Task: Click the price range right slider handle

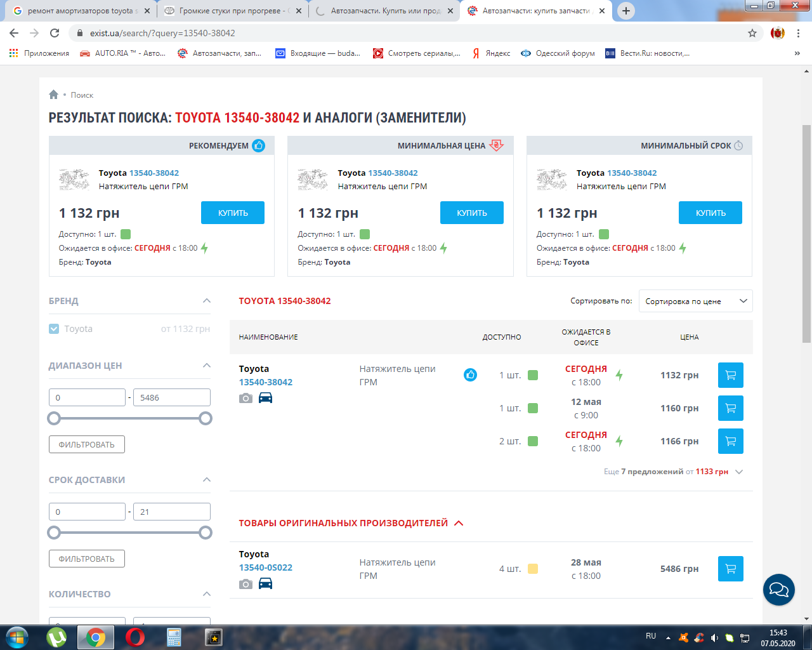Action: [x=206, y=418]
